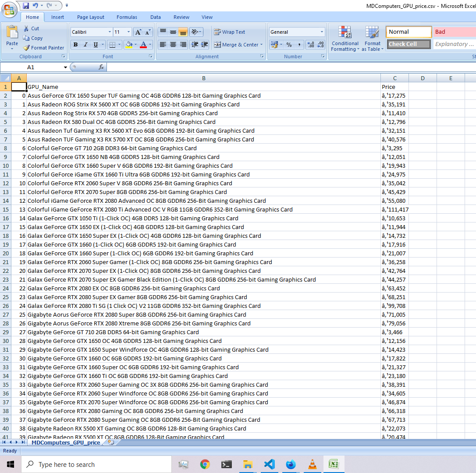Apply accounting number format
This screenshot has width=476, height=473.
pyautogui.click(x=274, y=45)
